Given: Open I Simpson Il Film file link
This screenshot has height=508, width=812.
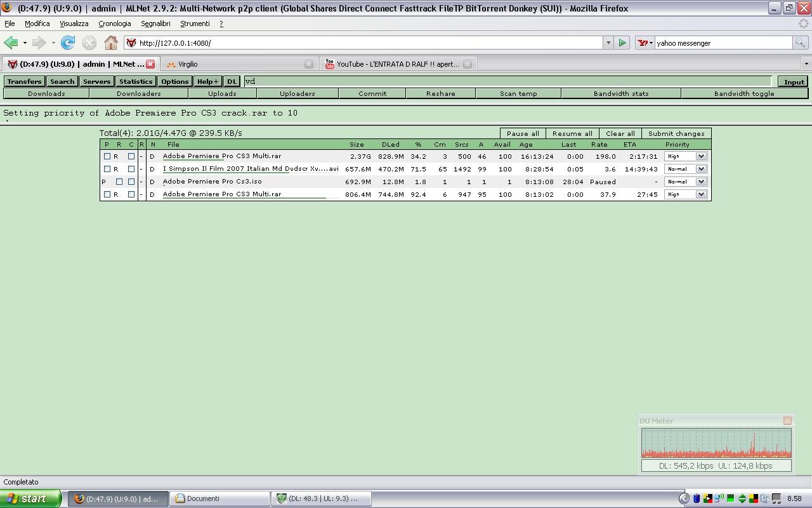Looking at the screenshot, I should (x=251, y=169).
